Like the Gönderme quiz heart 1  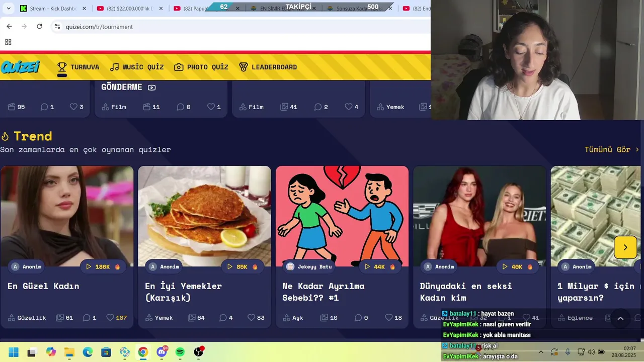[x=214, y=107]
